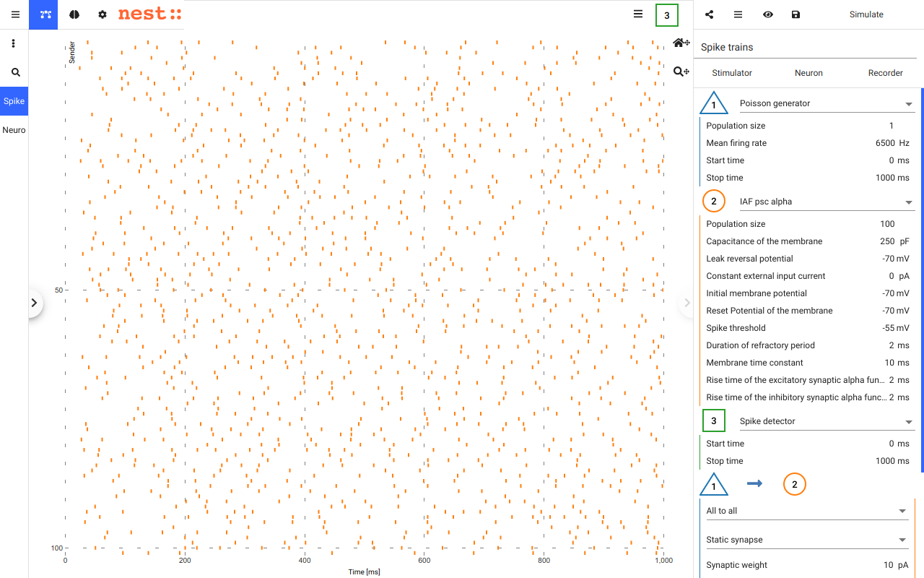Edit Spike detector Start time value
This screenshot has width=924, height=578.
pyautogui.click(x=892, y=444)
